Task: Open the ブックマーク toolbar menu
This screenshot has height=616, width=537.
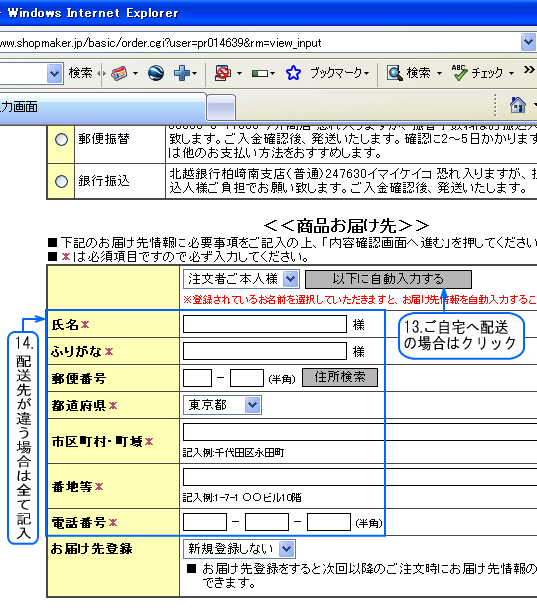Action: pyautogui.click(x=340, y=73)
